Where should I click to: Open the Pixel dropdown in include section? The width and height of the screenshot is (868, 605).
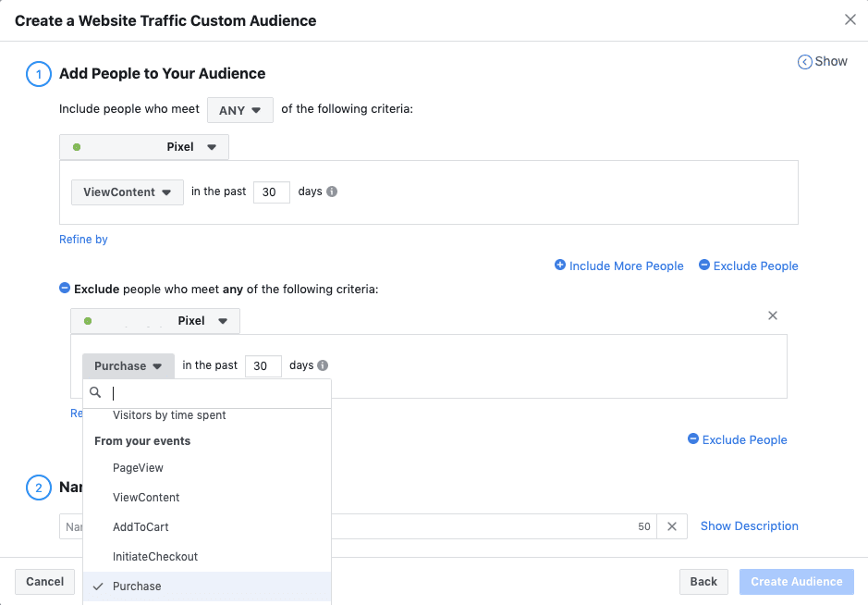(x=144, y=147)
